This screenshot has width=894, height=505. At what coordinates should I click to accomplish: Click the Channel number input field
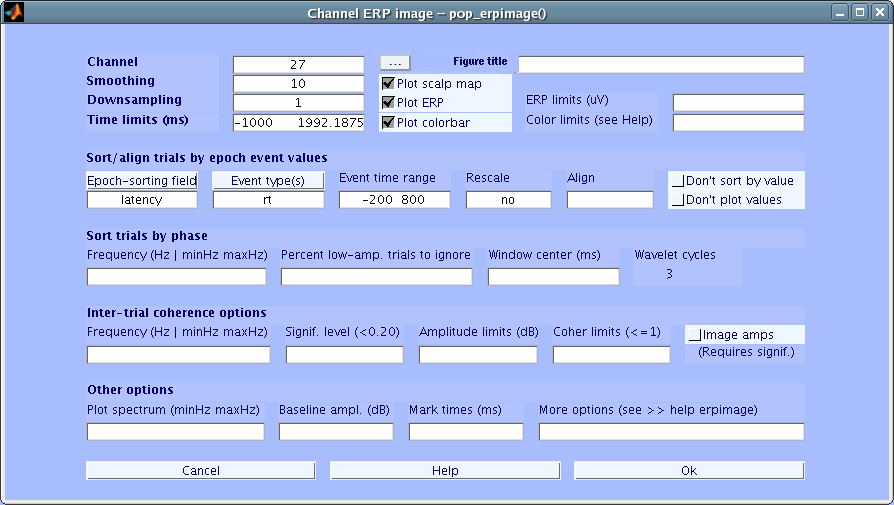coord(298,65)
